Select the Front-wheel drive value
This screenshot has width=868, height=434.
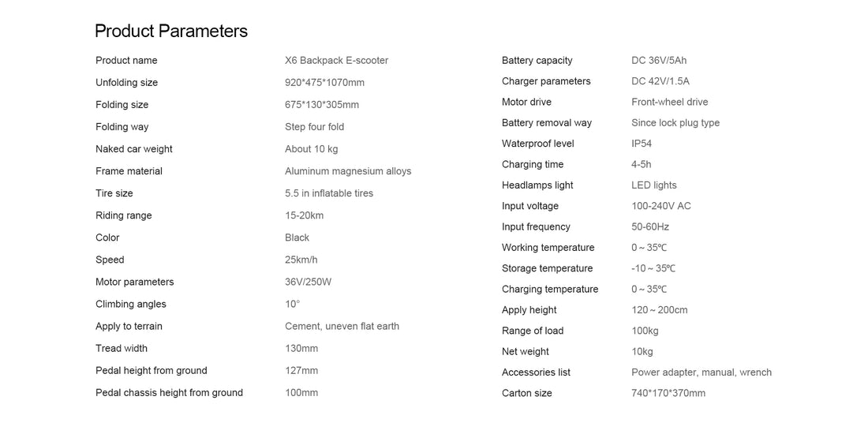pyautogui.click(x=669, y=102)
